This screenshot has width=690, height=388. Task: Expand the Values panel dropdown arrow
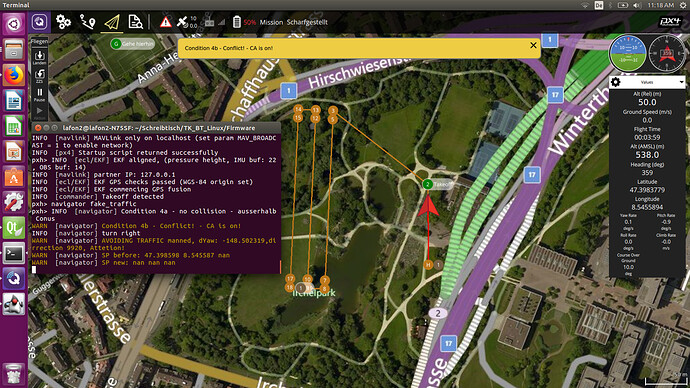pos(681,82)
